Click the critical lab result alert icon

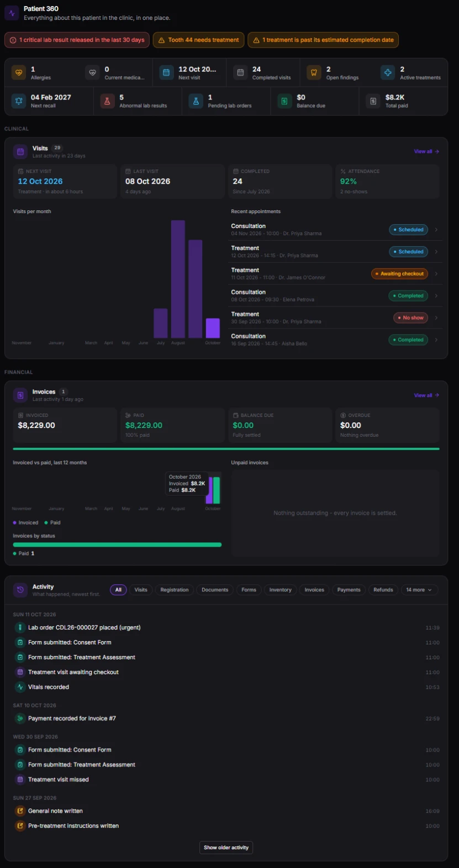13,40
